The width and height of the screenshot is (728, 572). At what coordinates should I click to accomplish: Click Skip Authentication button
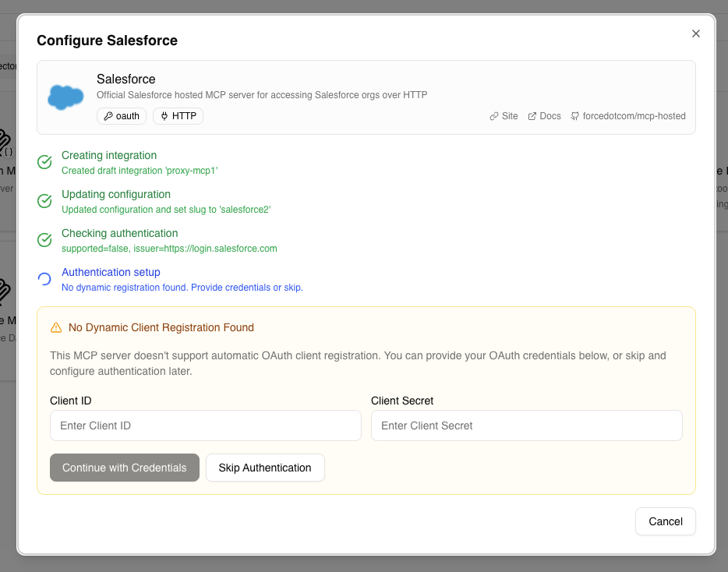click(x=265, y=468)
